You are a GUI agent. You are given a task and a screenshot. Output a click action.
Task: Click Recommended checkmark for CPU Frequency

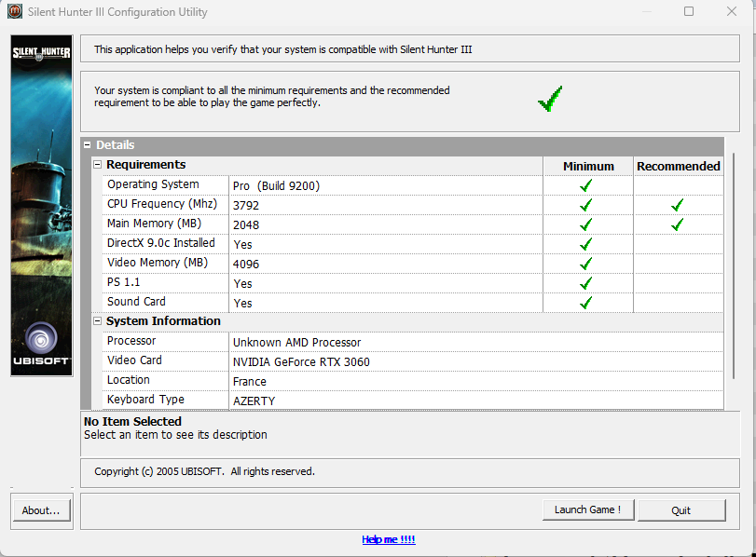pos(678,205)
